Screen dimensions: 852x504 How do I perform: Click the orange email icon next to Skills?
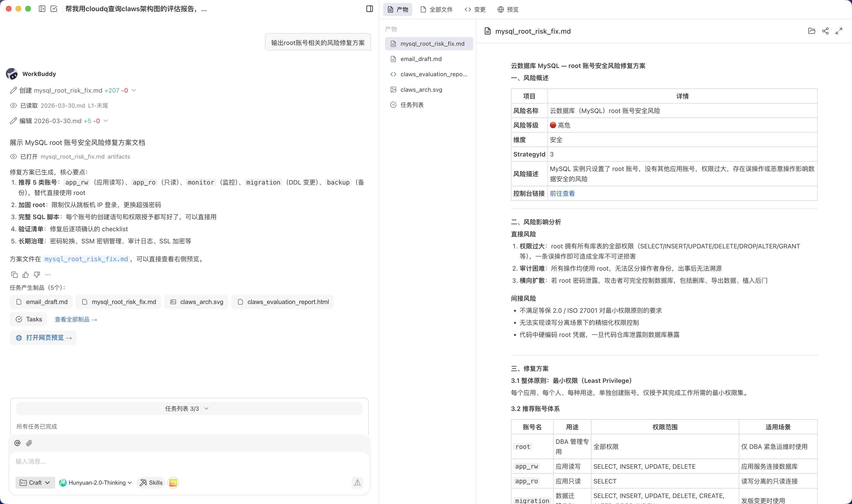tap(173, 482)
